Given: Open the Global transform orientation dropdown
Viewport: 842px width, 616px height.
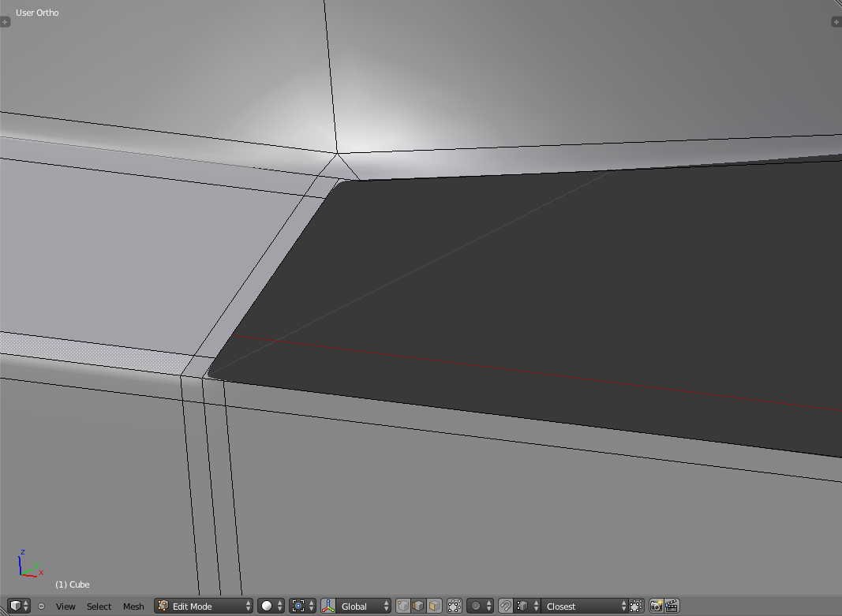Looking at the screenshot, I should 364,606.
